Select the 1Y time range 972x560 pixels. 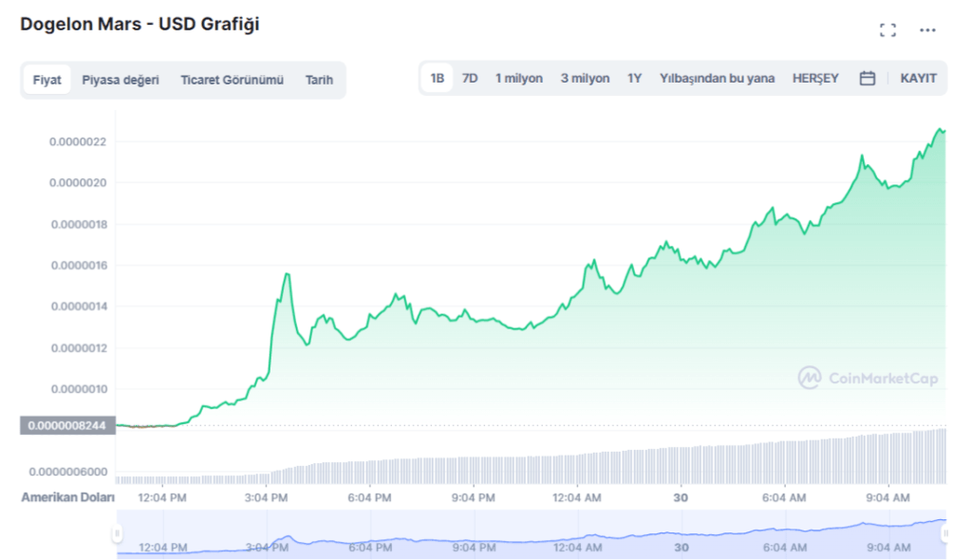(634, 78)
